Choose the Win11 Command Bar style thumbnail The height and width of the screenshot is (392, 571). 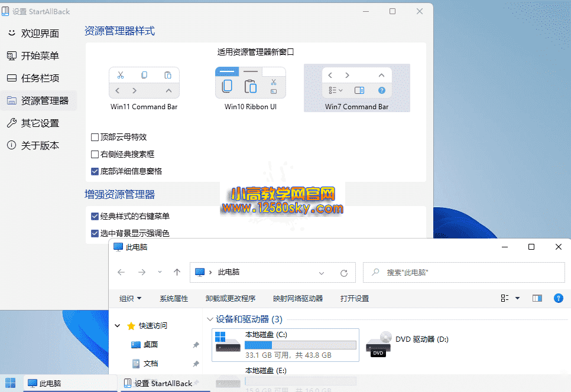click(144, 89)
